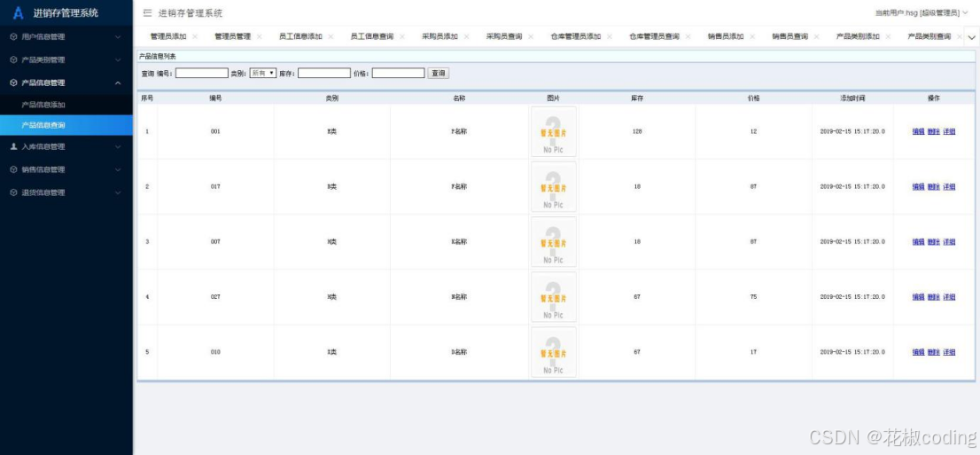Close the 员工信息查询 tab
980x455 pixels.
(x=402, y=37)
